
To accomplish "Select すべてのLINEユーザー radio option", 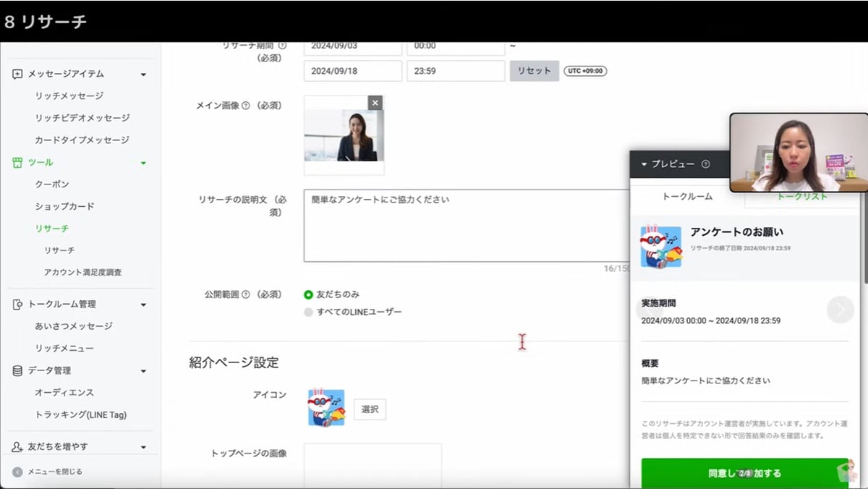I will click(x=309, y=312).
